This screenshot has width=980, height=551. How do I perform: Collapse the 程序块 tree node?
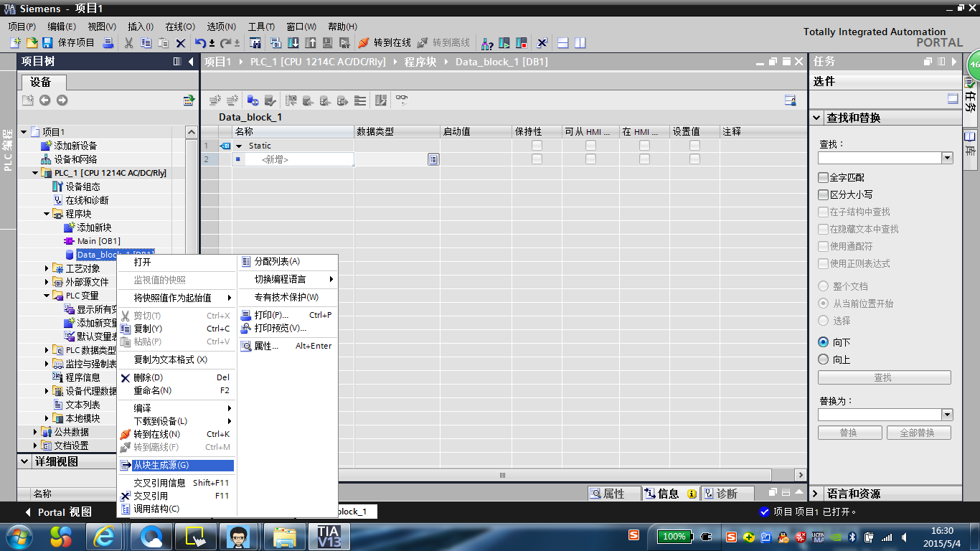pyautogui.click(x=47, y=214)
